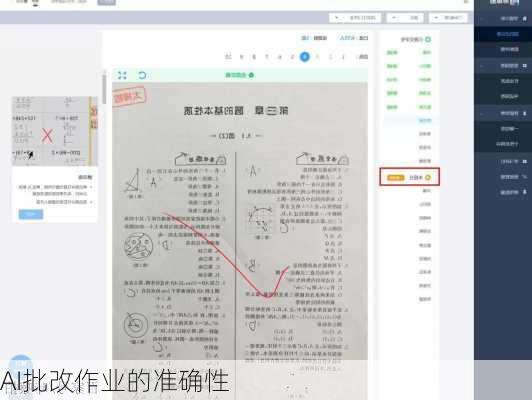This screenshot has width=532, height=400.
Task: Select the light-blue highlighted student row in the list
Action: [412, 120]
